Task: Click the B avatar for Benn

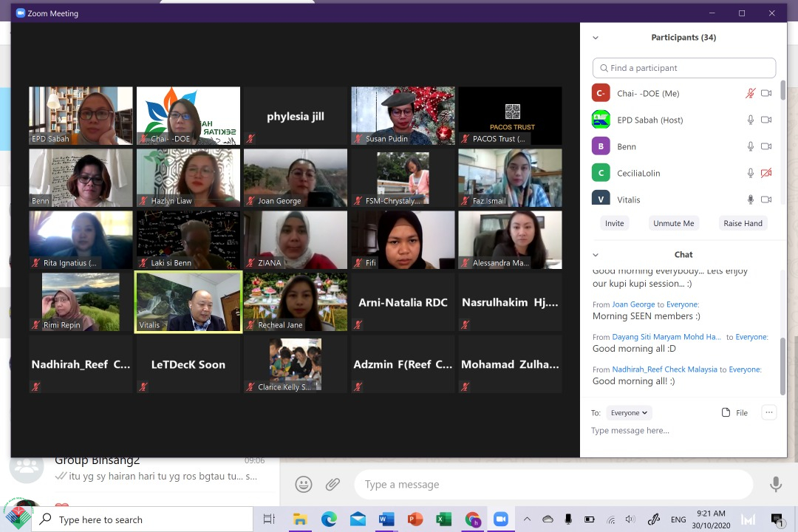Action: coord(601,146)
